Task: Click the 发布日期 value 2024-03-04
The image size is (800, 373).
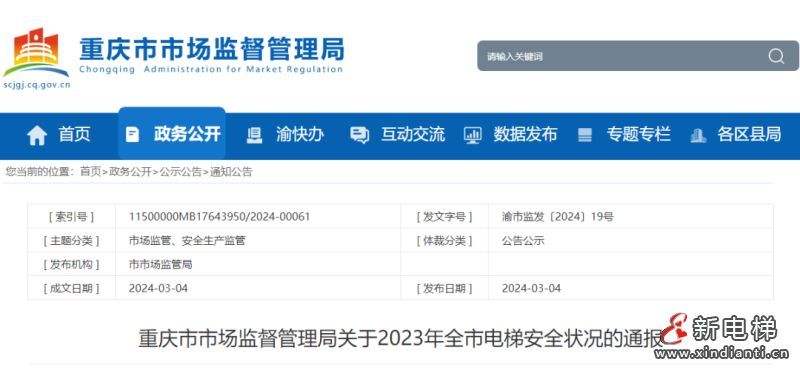Action: click(531, 288)
